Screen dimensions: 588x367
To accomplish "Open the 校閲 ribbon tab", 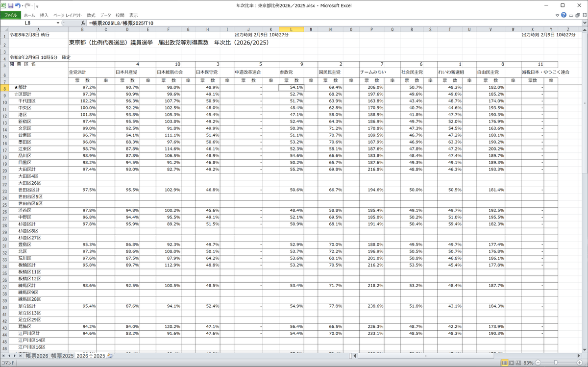I will click(120, 15).
